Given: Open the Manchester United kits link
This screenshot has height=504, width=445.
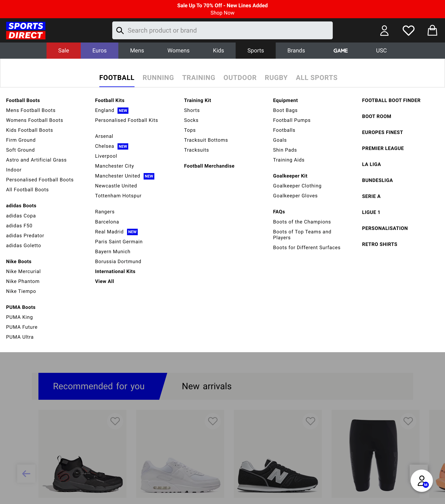Looking at the screenshot, I should point(118,176).
